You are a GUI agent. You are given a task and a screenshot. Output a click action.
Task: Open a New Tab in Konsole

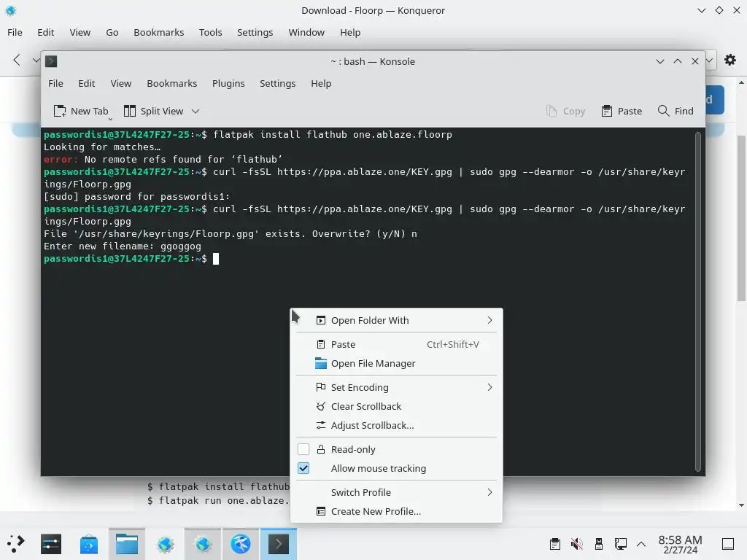[x=81, y=111]
